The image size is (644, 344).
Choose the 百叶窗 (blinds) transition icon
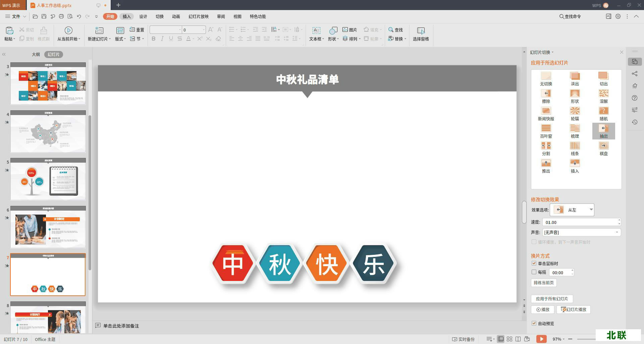coord(546,129)
